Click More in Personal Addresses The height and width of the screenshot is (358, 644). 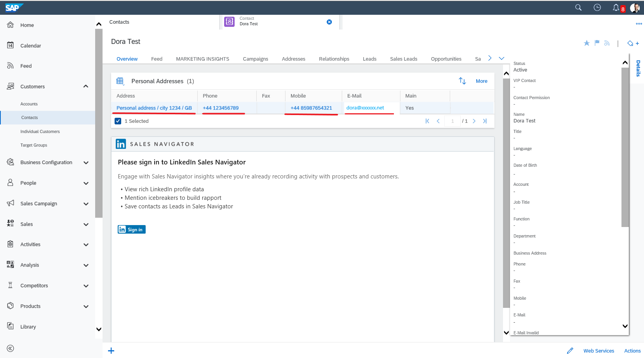point(482,81)
